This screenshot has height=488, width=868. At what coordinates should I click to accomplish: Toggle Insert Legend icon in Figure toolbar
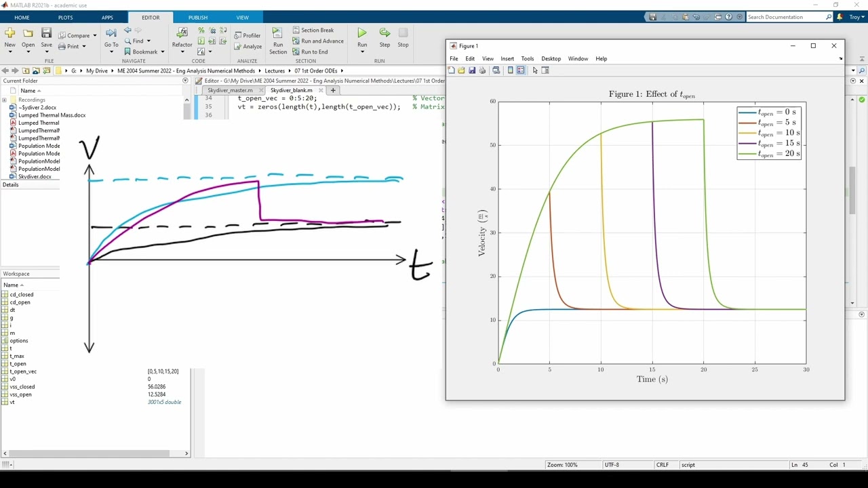coord(521,70)
